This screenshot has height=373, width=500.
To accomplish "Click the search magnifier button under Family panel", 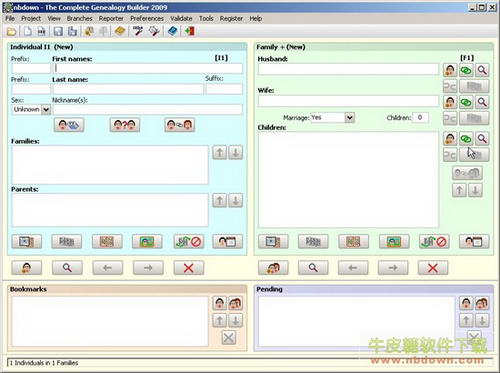I will [313, 268].
